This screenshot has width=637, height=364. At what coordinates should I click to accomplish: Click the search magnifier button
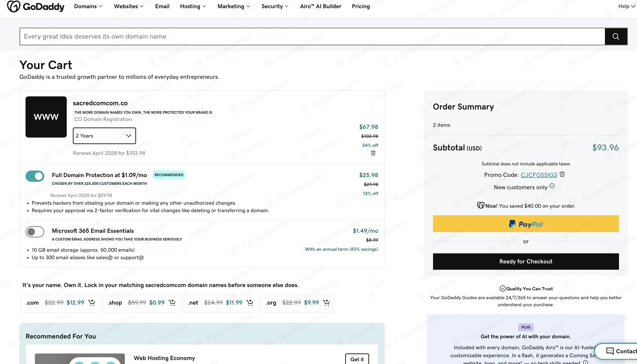(616, 36)
